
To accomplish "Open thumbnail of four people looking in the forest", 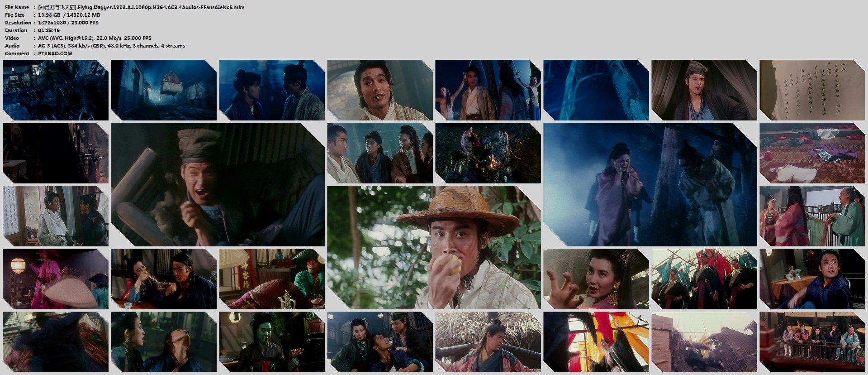I will pyautogui.click(x=380, y=153).
